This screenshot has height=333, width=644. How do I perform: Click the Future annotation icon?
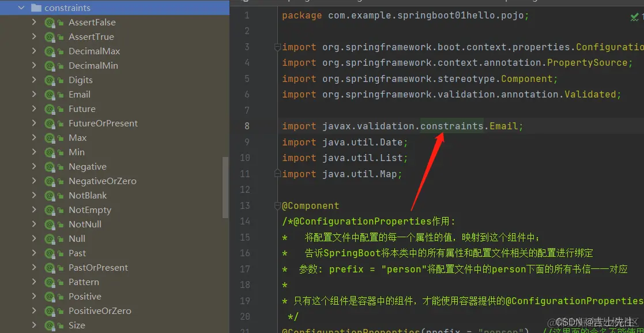point(50,109)
